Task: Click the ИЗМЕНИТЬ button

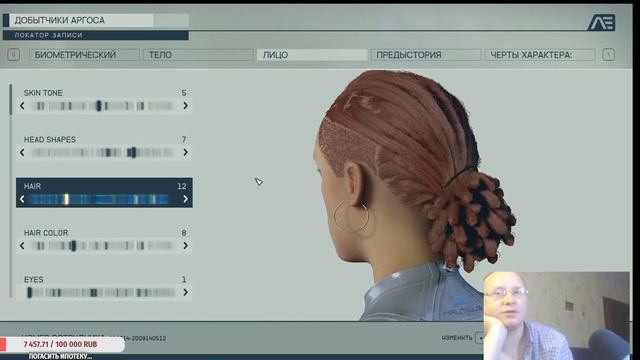Action: coord(457,338)
